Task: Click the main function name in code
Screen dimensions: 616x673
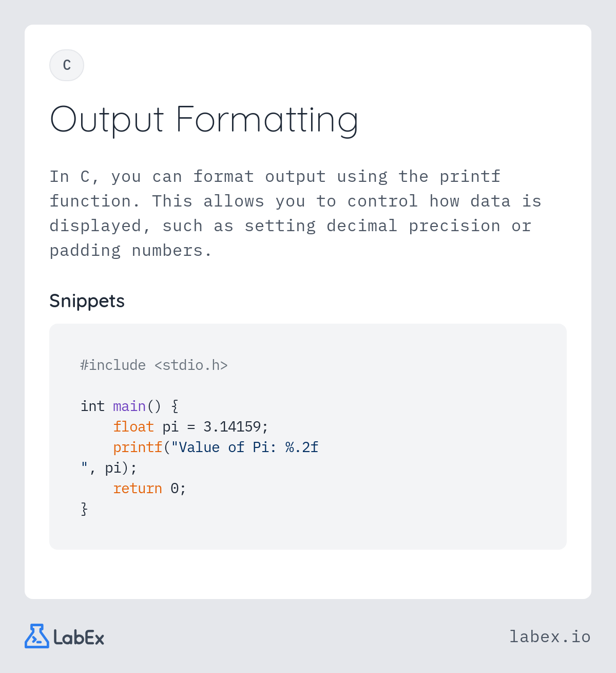Action: click(x=129, y=406)
